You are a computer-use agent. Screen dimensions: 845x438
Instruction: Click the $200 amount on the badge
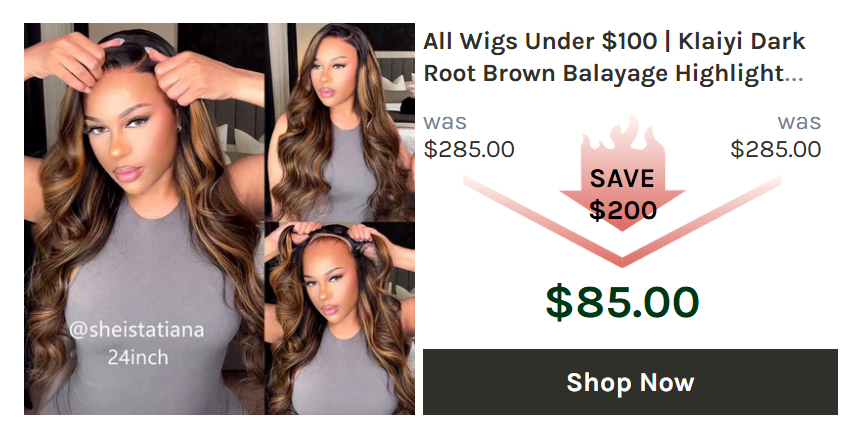[x=622, y=210]
